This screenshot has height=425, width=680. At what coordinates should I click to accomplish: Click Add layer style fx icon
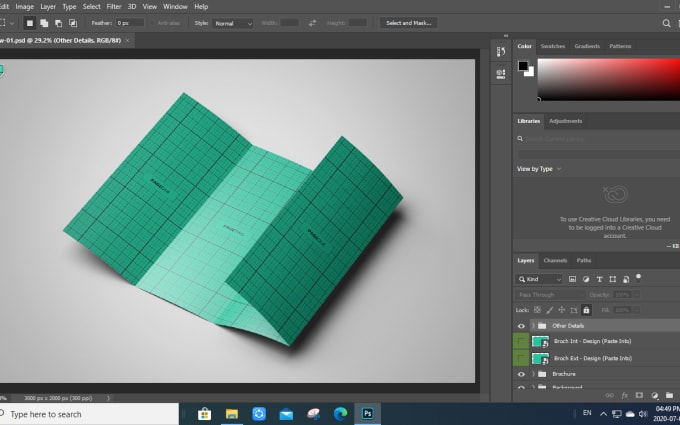click(625, 396)
